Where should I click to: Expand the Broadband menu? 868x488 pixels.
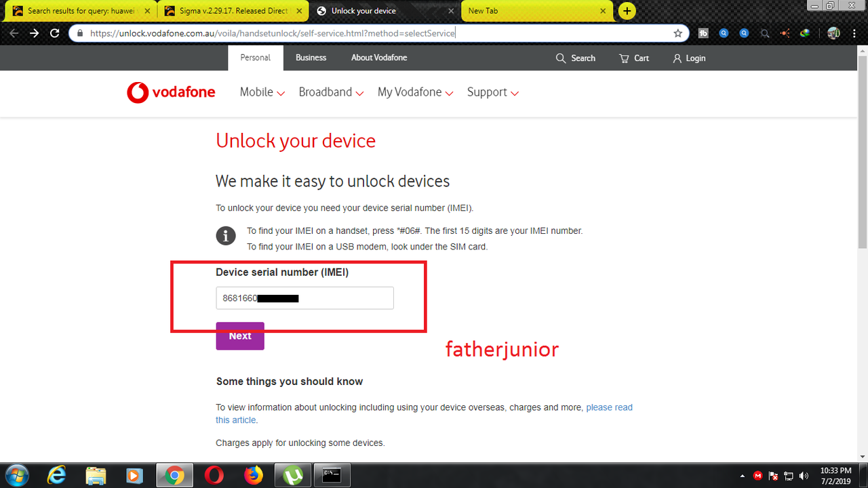pos(331,92)
